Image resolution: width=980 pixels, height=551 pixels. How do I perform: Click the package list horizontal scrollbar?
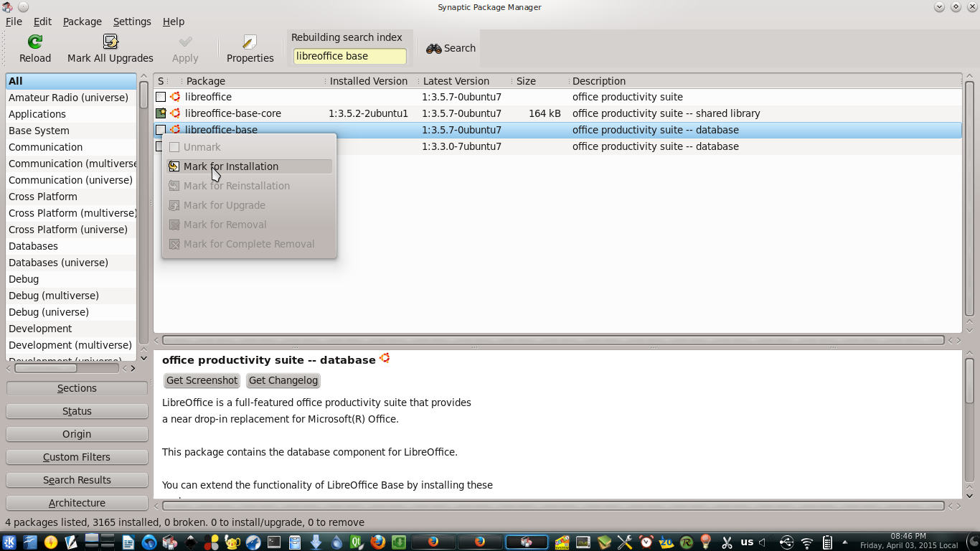(552, 340)
